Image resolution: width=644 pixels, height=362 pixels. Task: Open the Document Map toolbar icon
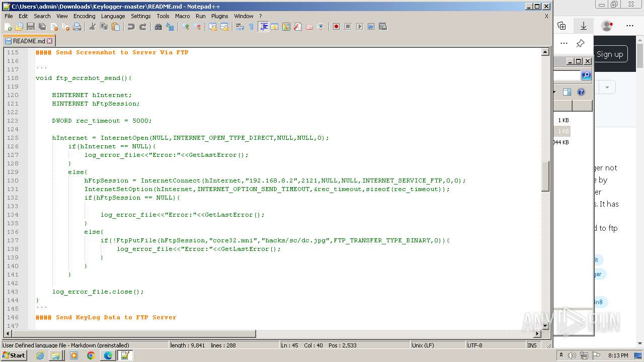[x=286, y=27]
